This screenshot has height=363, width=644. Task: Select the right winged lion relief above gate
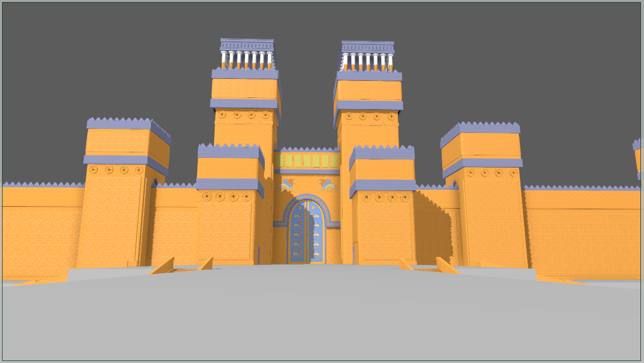pos(328,185)
